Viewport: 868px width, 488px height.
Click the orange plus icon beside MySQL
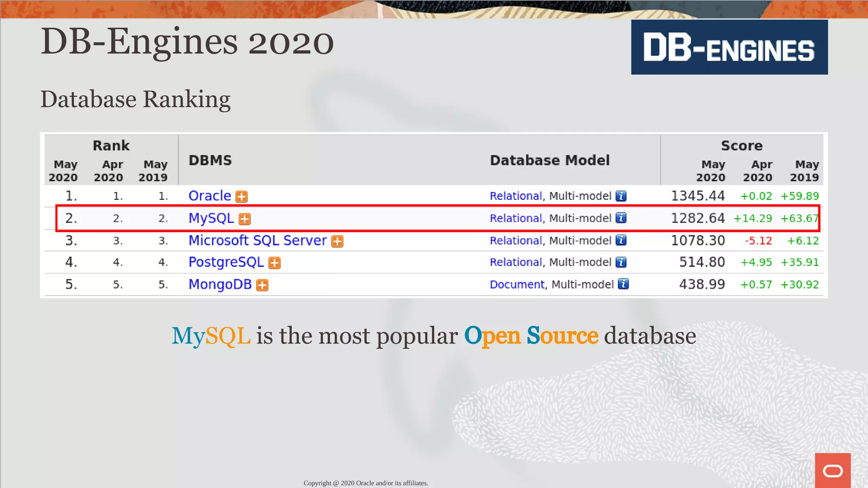[x=245, y=219]
